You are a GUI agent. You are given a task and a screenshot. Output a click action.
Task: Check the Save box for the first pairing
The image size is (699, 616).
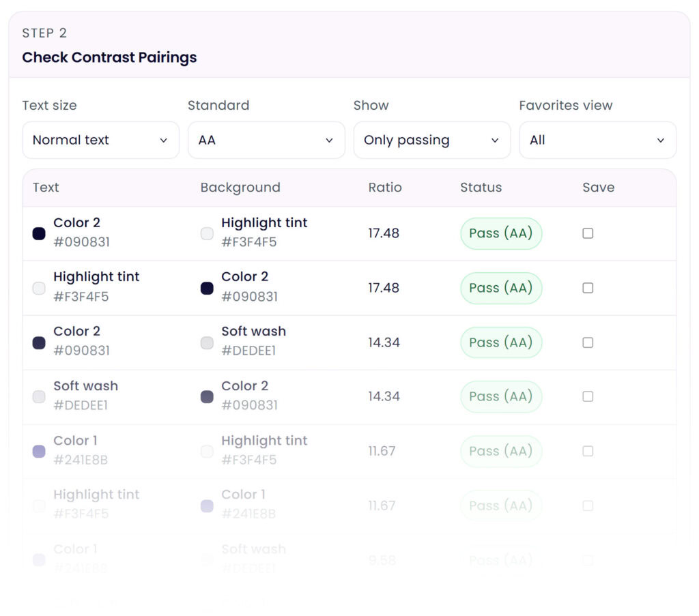coord(588,233)
